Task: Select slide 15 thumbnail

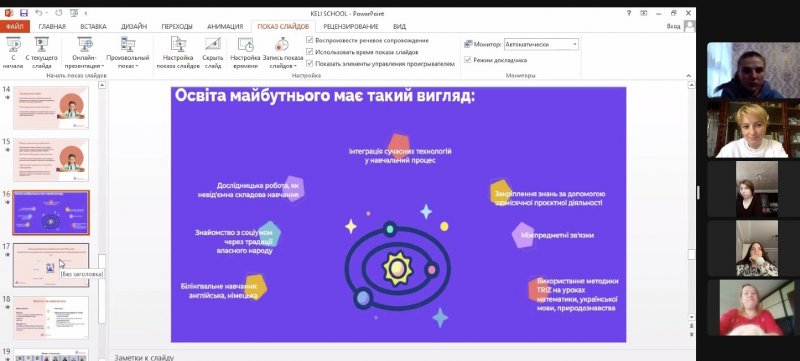Action: pyautogui.click(x=51, y=160)
